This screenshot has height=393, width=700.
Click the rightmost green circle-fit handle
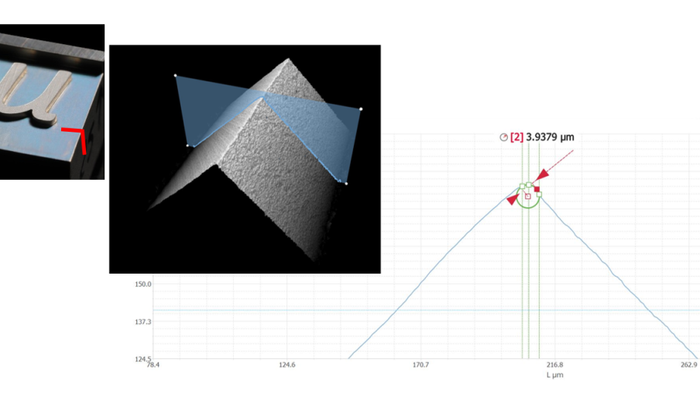[539, 195]
